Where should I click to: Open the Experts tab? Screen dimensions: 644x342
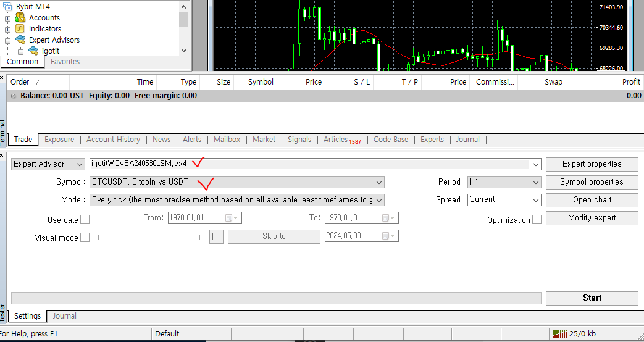coord(432,139)
